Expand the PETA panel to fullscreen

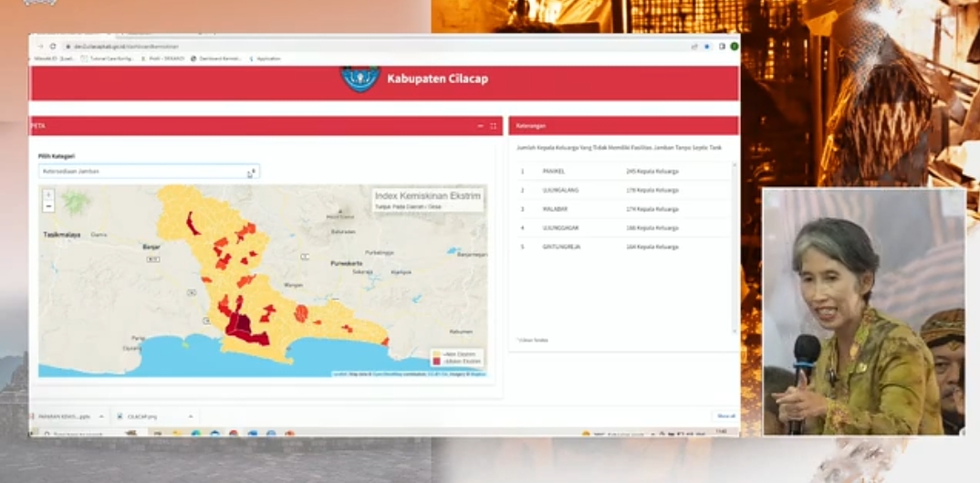[494, 126]
